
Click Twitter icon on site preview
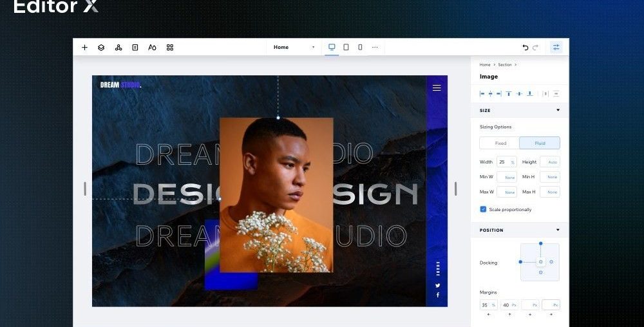pyautogui.click(x=438, y=286)
